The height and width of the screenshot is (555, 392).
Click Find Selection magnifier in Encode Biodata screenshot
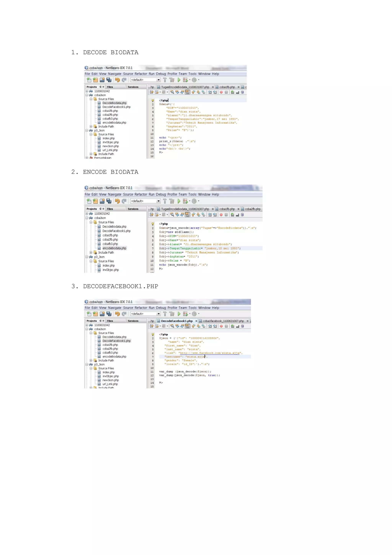172,215
